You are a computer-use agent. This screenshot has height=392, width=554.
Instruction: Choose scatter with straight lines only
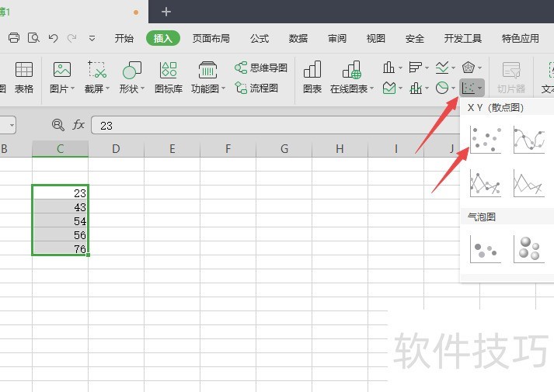pos(529,183)
